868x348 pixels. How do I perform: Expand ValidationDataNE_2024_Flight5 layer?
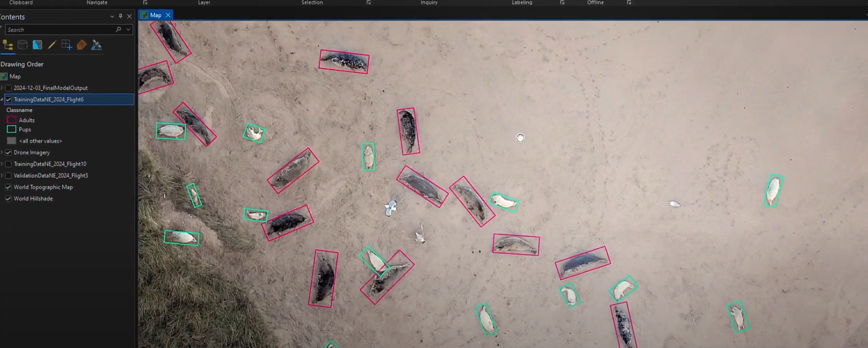[x=2, y=175]
